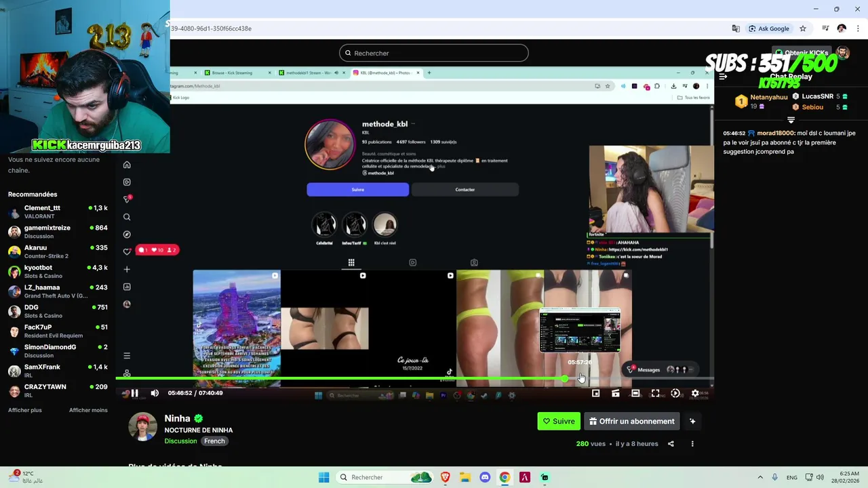Pause the Ninha video playback
This screenshot has height=488, width=868.
[x=134, y=393]
